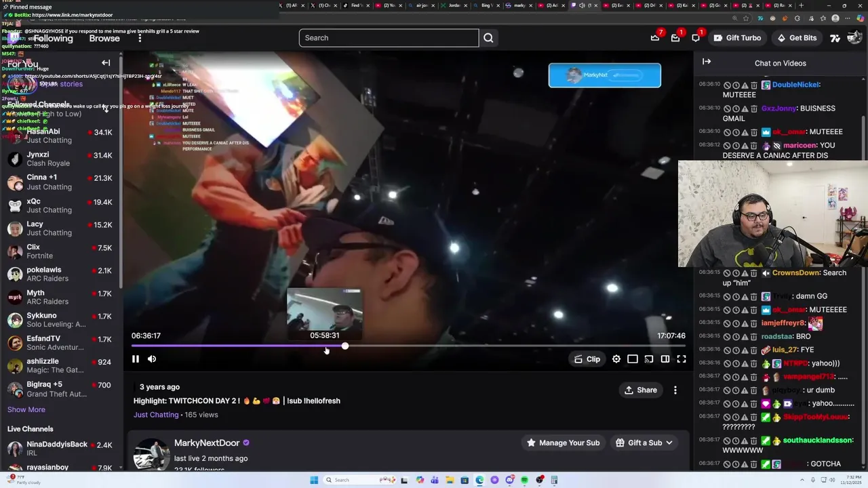Collapse the left sidebar arrow
This screenshot has height=488, width=868.
pos(106,63)
